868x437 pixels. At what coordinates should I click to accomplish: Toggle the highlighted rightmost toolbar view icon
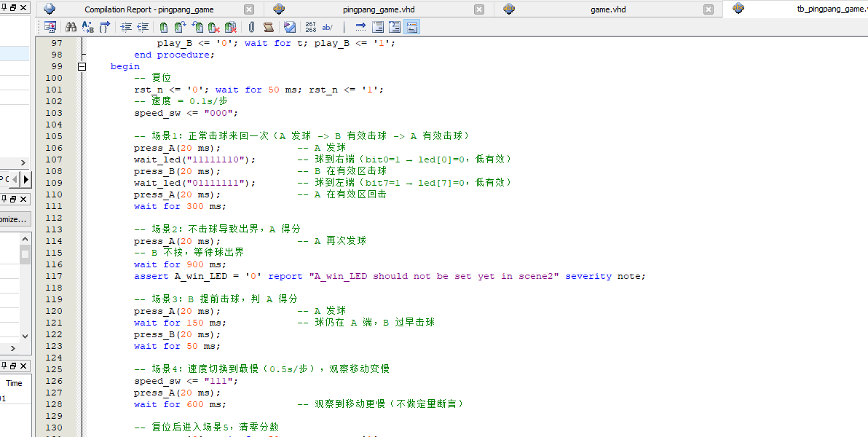412,27
